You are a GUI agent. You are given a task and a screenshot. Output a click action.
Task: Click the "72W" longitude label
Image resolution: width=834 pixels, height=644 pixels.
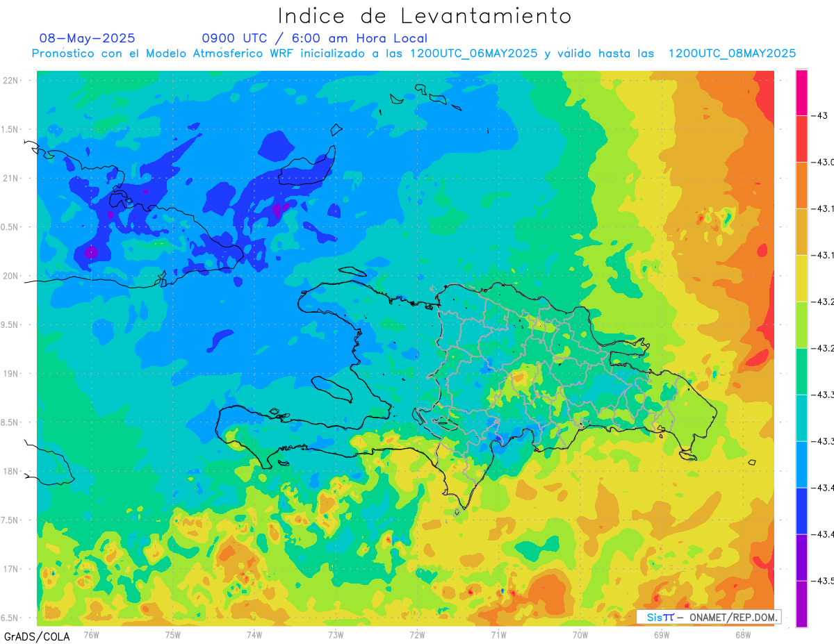point(417,634)
